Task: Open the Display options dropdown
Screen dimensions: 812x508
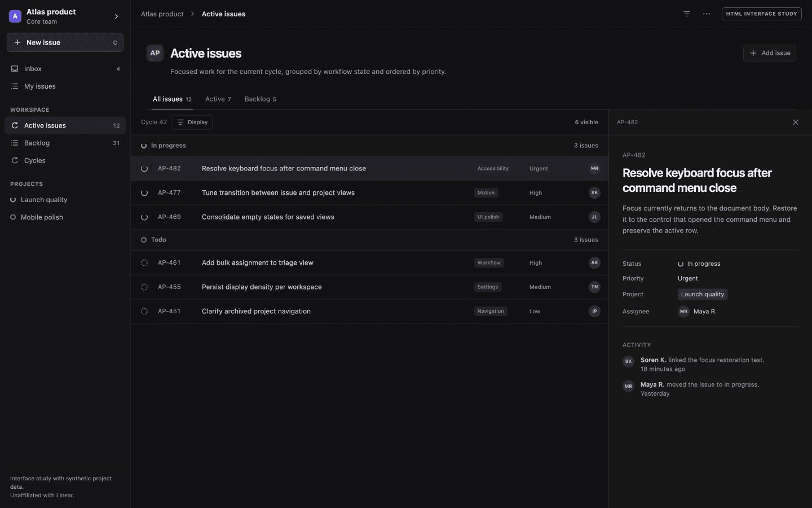Action: (192, 122)
